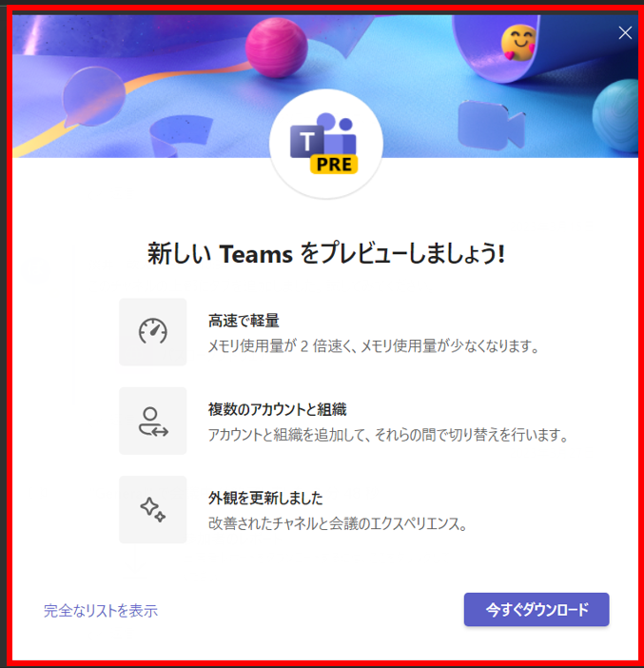
Task: Click the 外観を更新しました title text
Action: (x=265, y=498)
